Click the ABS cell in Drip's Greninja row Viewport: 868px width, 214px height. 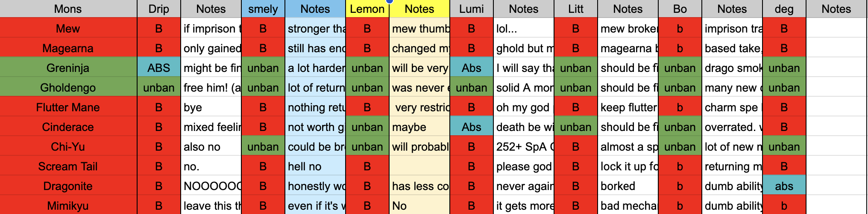coord(159,68)
